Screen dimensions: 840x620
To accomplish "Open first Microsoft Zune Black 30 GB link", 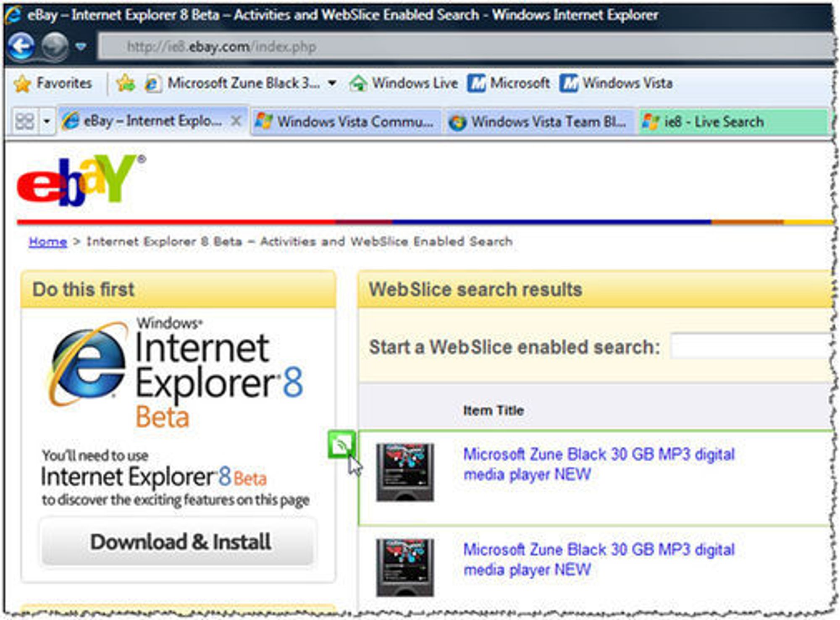I will 599,464.
